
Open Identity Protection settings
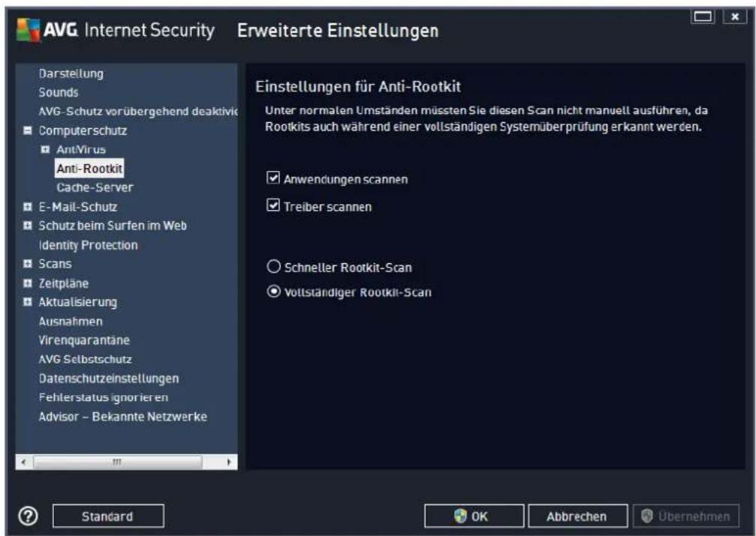[88, 244]
